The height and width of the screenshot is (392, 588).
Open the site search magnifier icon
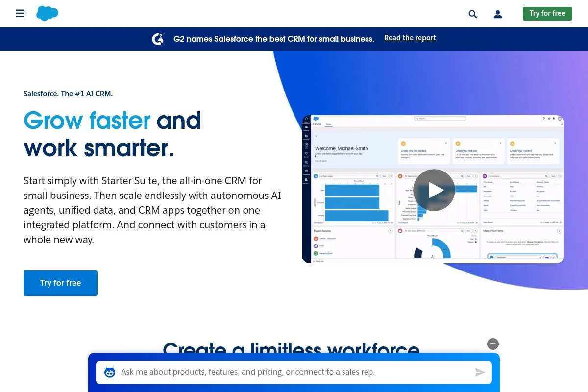click(x=473, y=14)
